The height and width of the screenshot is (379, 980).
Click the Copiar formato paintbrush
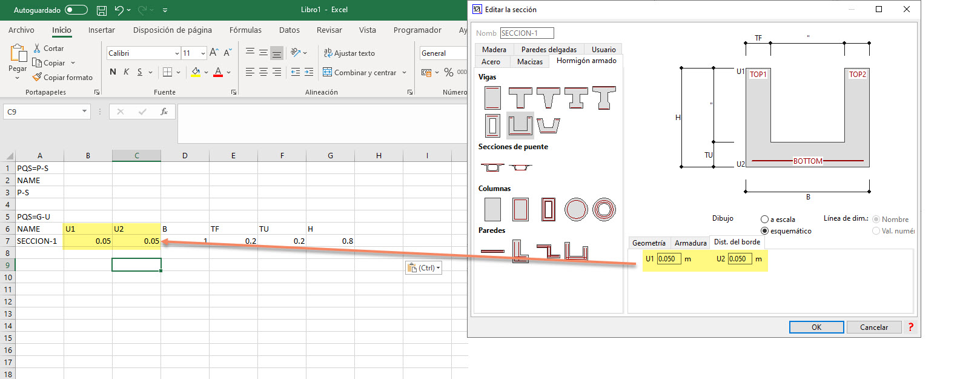(38, 78)
